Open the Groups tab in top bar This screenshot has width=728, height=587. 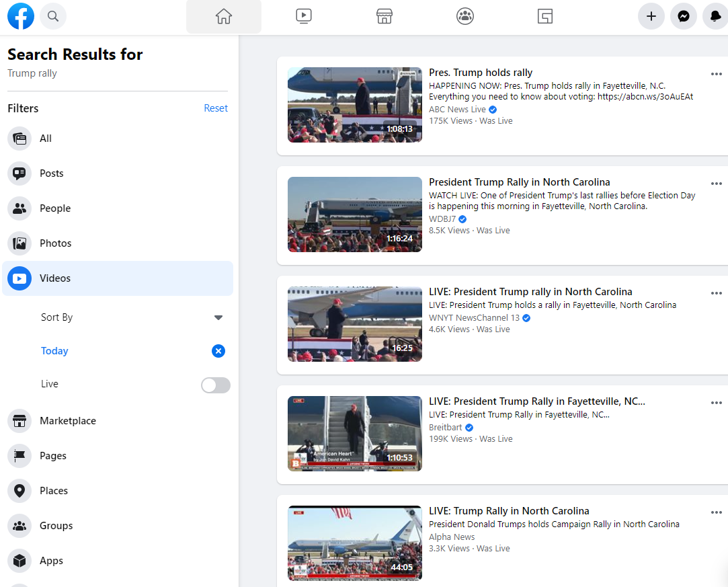[464, 17]
